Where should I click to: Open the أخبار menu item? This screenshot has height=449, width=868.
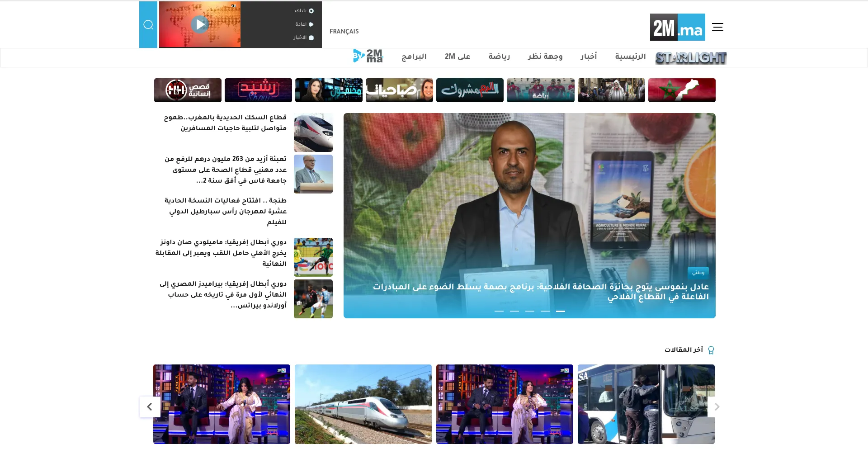(589, 57)
